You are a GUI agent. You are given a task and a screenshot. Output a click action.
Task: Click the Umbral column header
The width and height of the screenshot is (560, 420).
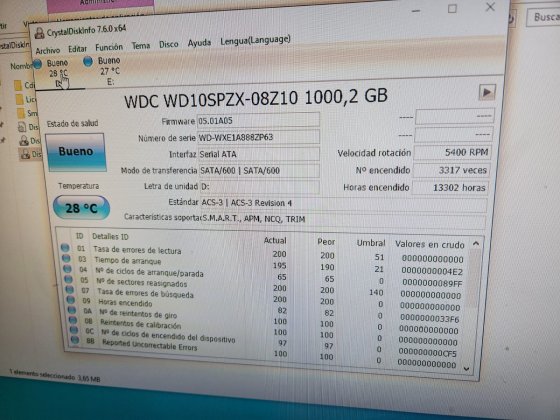click(x=371, y=243)
